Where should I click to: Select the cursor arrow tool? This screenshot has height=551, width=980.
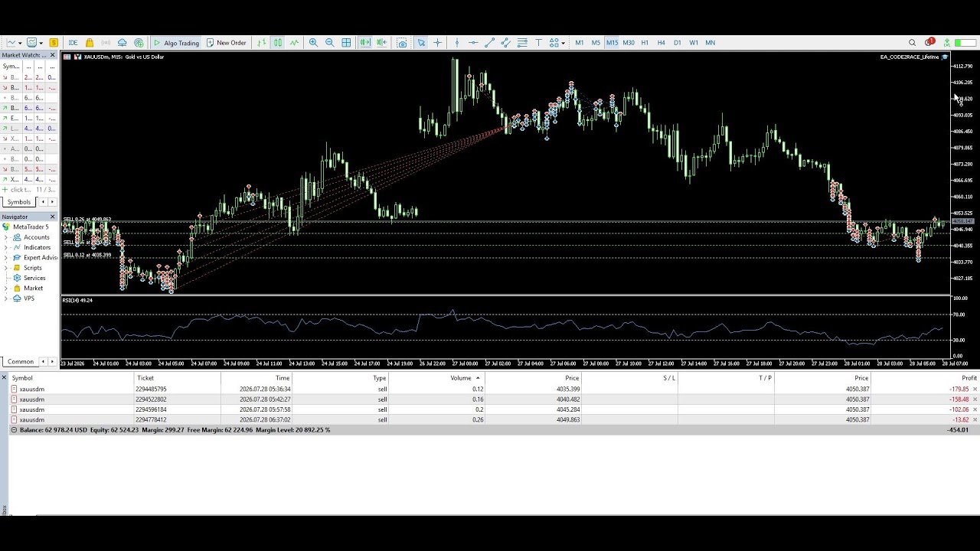421,43
